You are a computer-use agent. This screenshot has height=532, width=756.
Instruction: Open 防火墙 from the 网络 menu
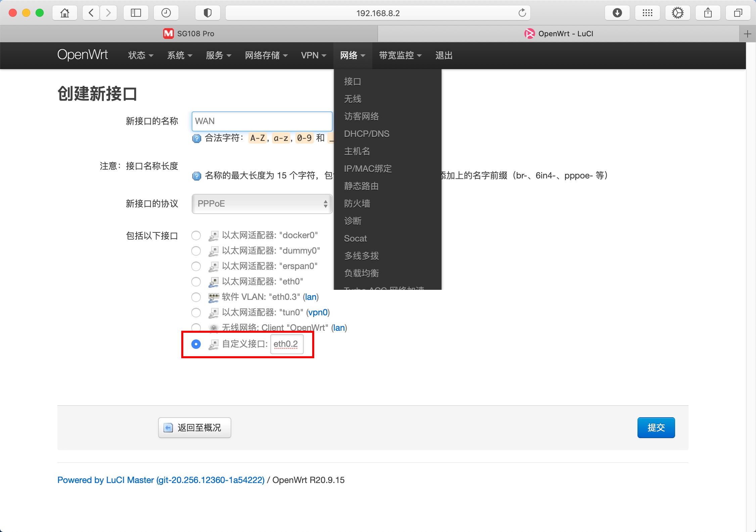(357, 204)
